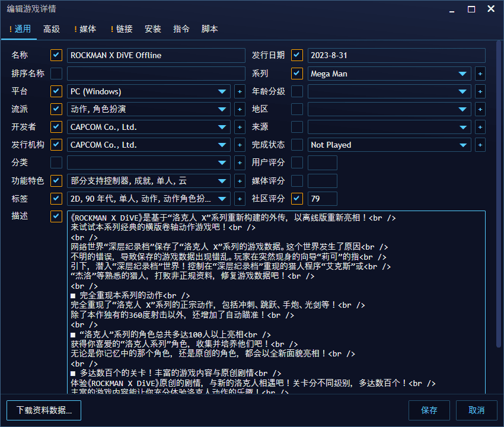The width and height of the screenshot is (504, 427).
Task: Click the 下载资料数据 button
Action: coord(44,410)
